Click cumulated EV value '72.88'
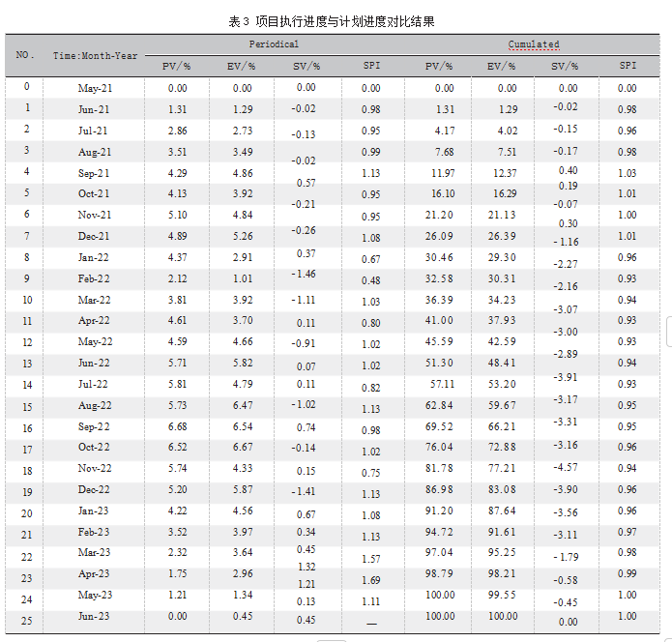Viewport: 672px width, 642px height. pyautogui.click(x=502, y=447)
